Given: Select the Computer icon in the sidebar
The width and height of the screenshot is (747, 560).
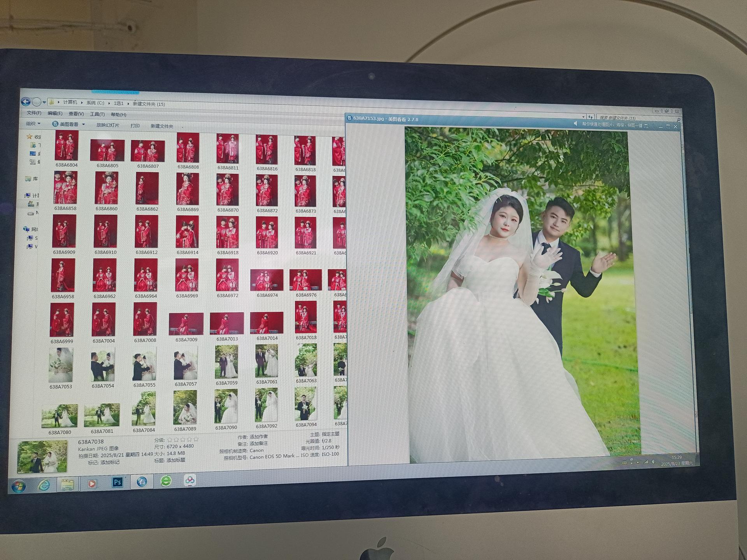Looking at the screenshot, I should point(28,195).
